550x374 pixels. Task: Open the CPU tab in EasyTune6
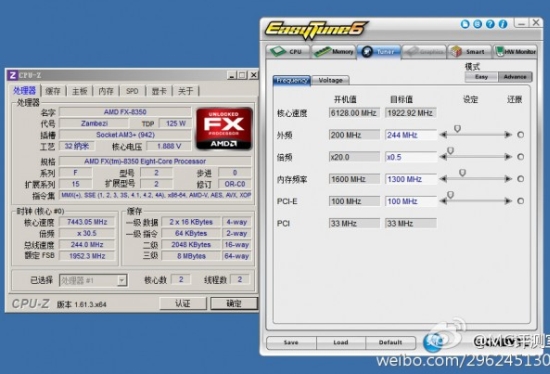click(x=288, y=52)
